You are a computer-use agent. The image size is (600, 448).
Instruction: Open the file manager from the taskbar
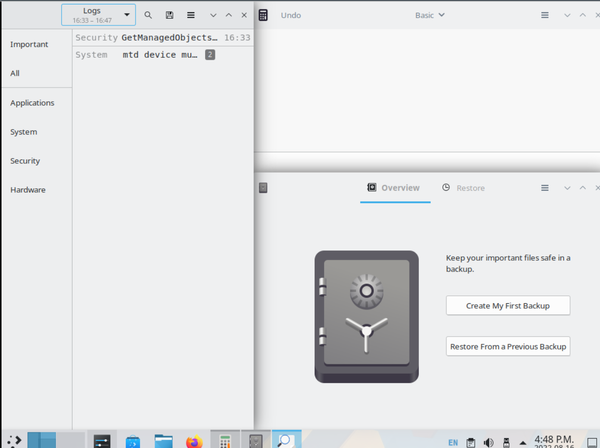pyautogui.click(x=163, y=441)
